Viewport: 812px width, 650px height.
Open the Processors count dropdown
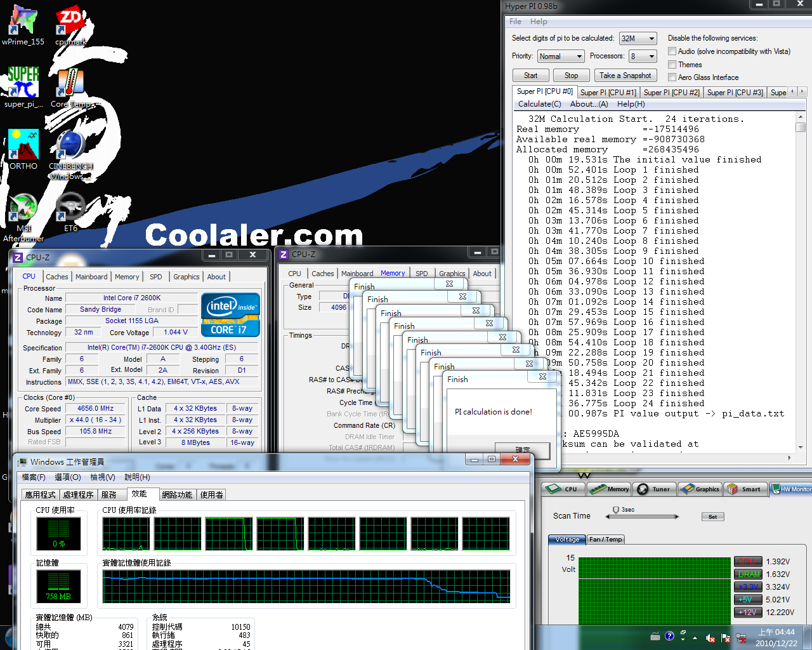click(x=643, y=56)
